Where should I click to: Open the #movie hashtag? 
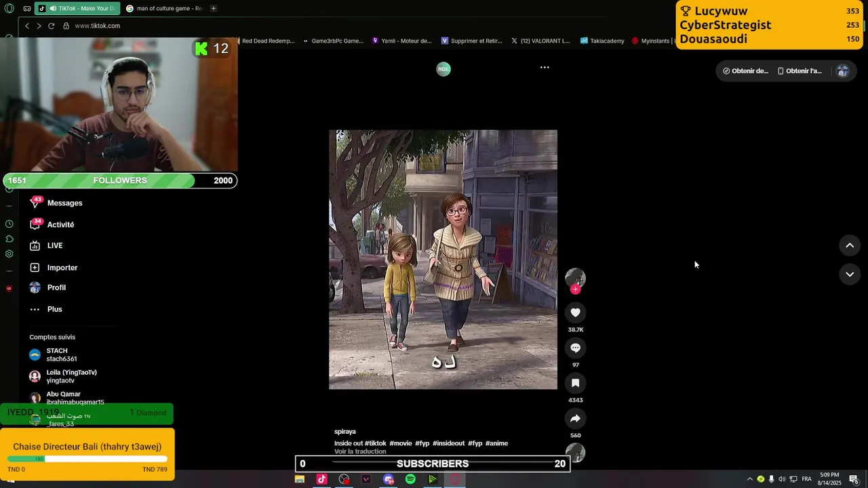tap(400, 443)
